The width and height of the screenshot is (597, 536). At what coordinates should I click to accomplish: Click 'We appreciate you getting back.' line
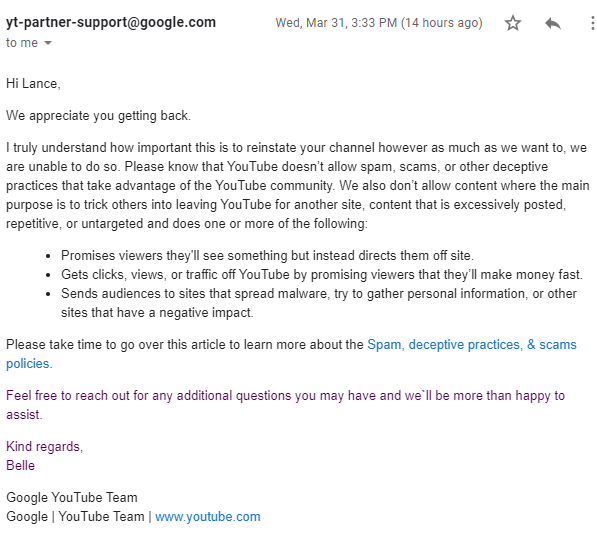(98, 116)
